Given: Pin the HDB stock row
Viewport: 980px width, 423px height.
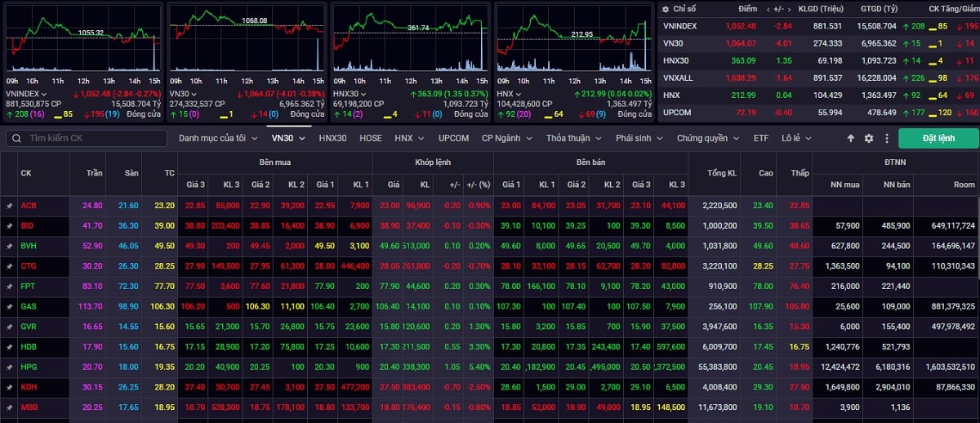Looking at the screenshot, I should 9,346.
